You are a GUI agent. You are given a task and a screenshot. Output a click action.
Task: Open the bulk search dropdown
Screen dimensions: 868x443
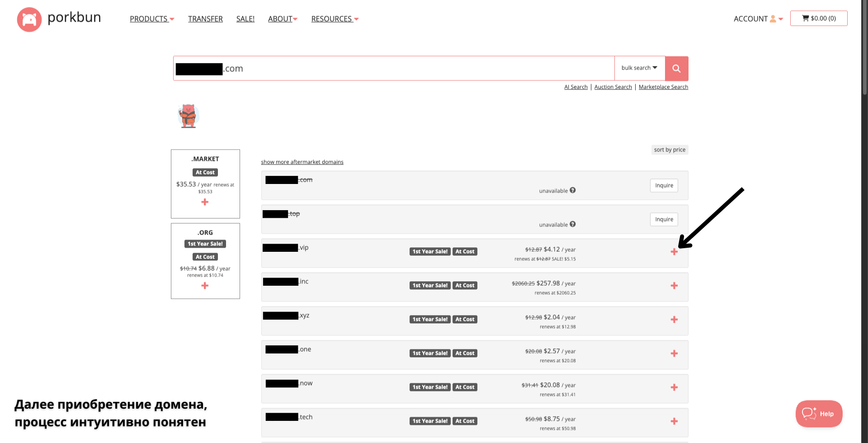click(639, 68)
